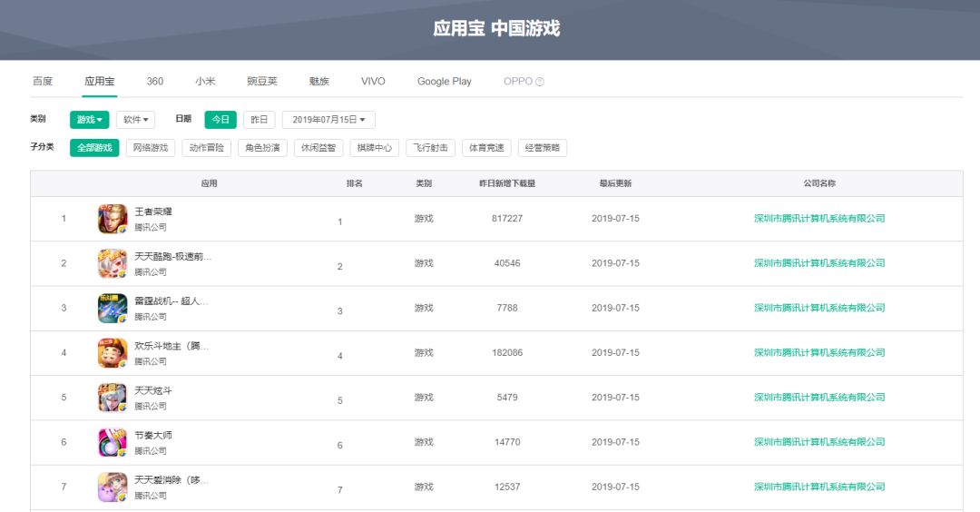Switch to the 360 tab
The image size is (980, 512).
click(x=155, y=82)
